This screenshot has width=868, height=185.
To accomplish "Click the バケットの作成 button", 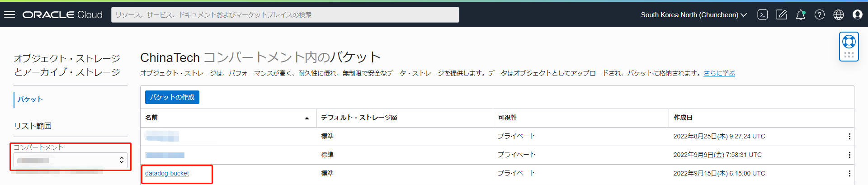I will point(172,97).
